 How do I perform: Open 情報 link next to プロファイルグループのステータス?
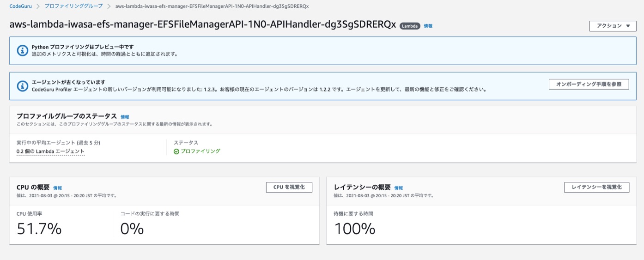(x=125, y=117)
